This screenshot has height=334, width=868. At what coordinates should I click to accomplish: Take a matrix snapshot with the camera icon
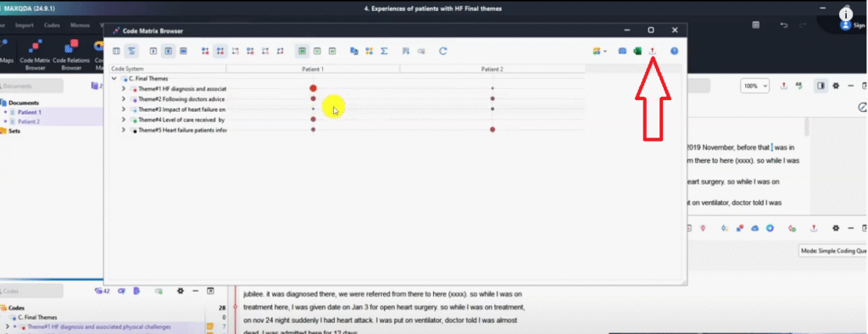tap(622, 51)
